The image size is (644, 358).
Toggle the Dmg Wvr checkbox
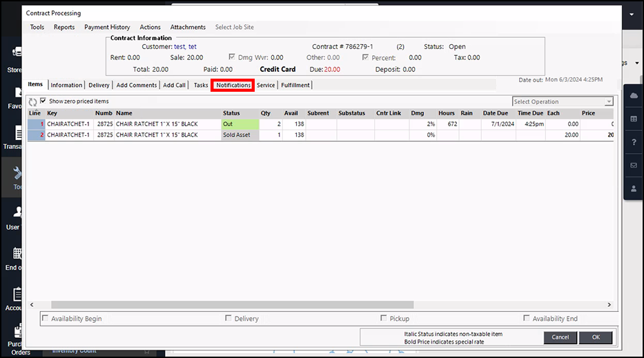(x=232, y=58)
